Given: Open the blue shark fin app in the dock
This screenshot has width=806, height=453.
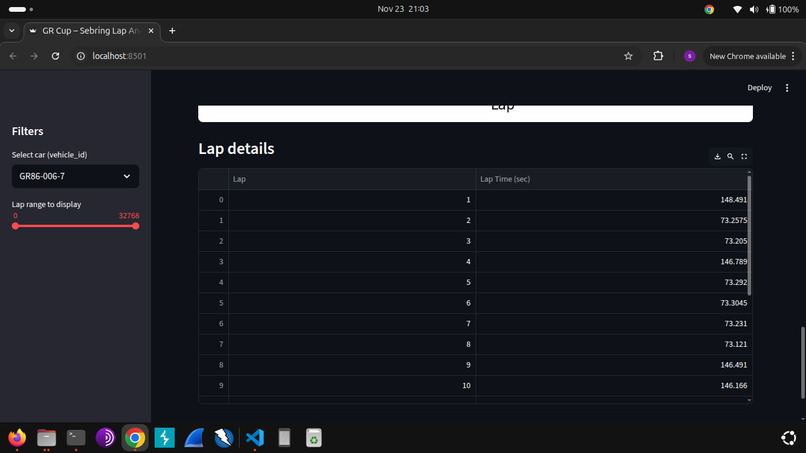Looking at the screenshot, I should coord(194,438).
